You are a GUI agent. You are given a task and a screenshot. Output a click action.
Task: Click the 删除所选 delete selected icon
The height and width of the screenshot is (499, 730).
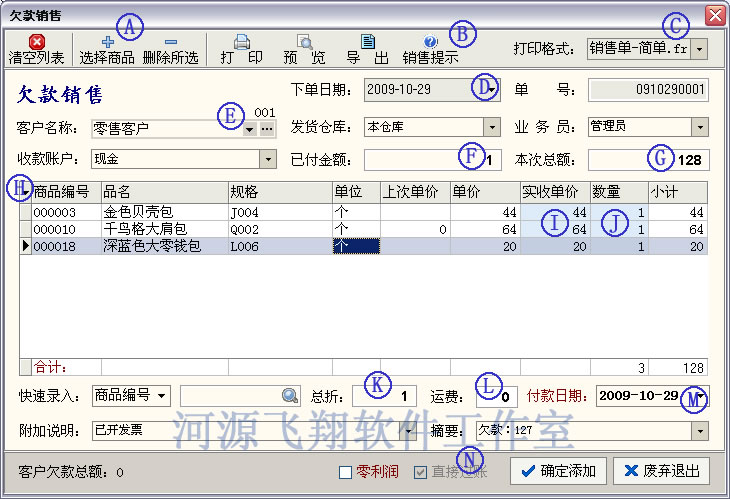(170, 42)
